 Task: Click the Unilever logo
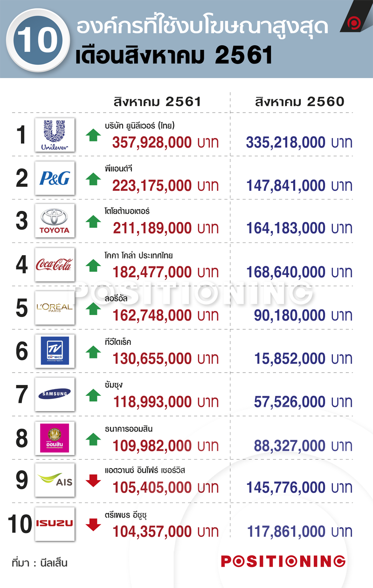coord(55,135)
